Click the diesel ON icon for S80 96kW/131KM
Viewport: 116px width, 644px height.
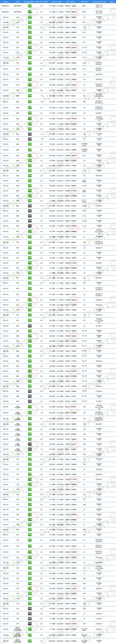click(30, 396)
